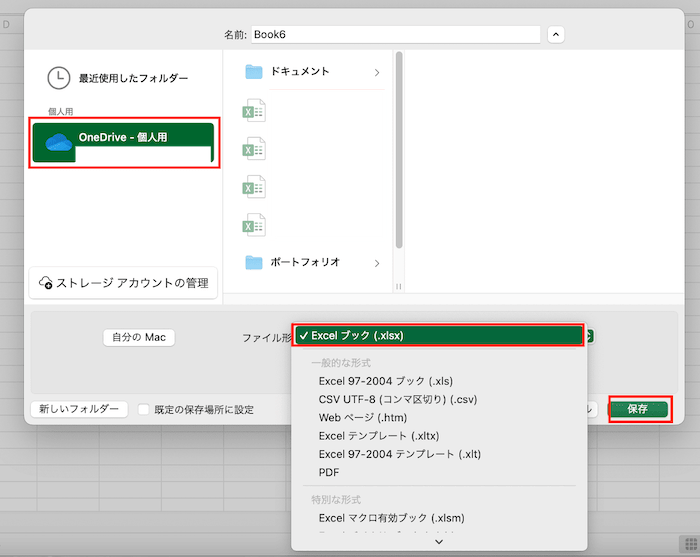Image resolution: width=700 pixels, height=557 pixels.
Task: Open the recently used folders clock icon
Action: click(x=59, y=78)
